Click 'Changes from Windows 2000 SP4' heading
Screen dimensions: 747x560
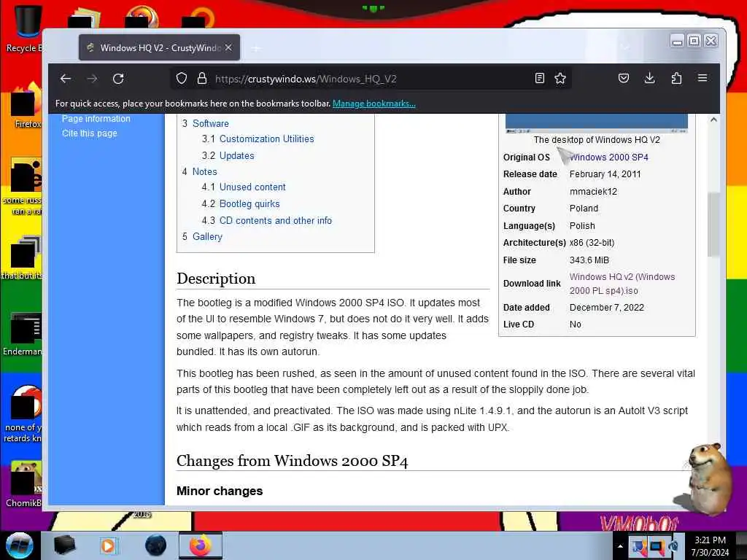(292, 461)
